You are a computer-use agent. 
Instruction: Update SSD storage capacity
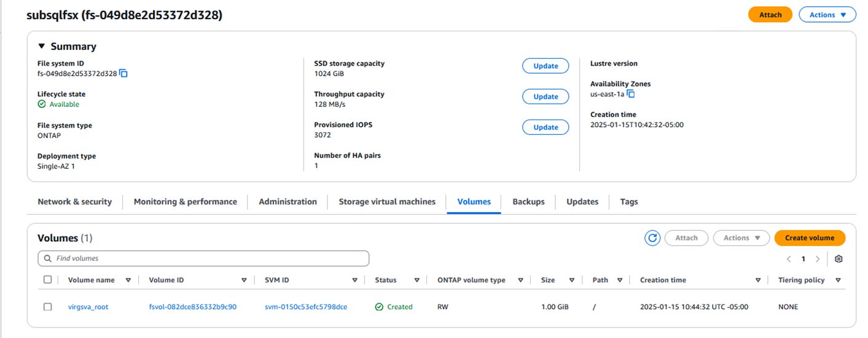[545, 66]
